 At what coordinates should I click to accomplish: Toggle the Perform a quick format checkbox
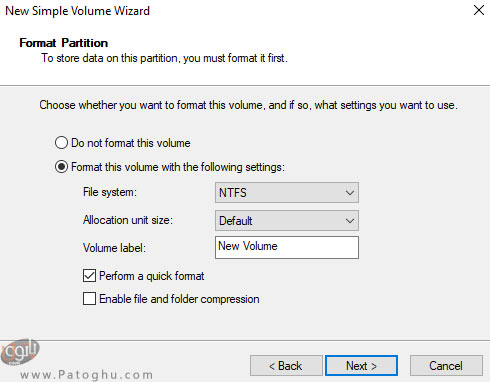click(x=89, y=276)
